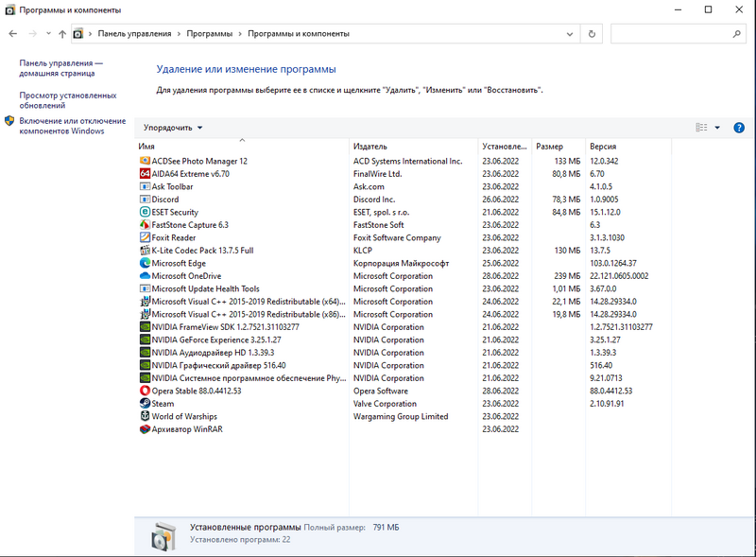
Task: Click Программы и компоненты breadcrumb
Action: coord(299,34)
